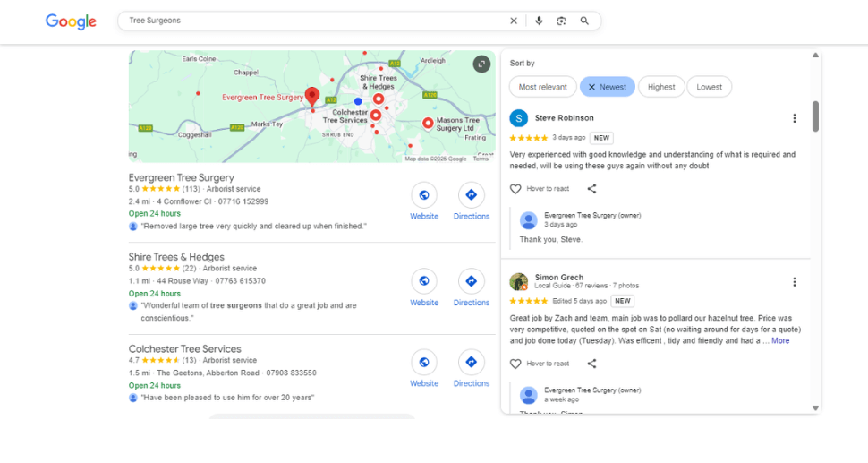The width and height of the screenshot is (868, 463).
Task: Select Colchester Tree Services map marker
Action: coord(375,116)
